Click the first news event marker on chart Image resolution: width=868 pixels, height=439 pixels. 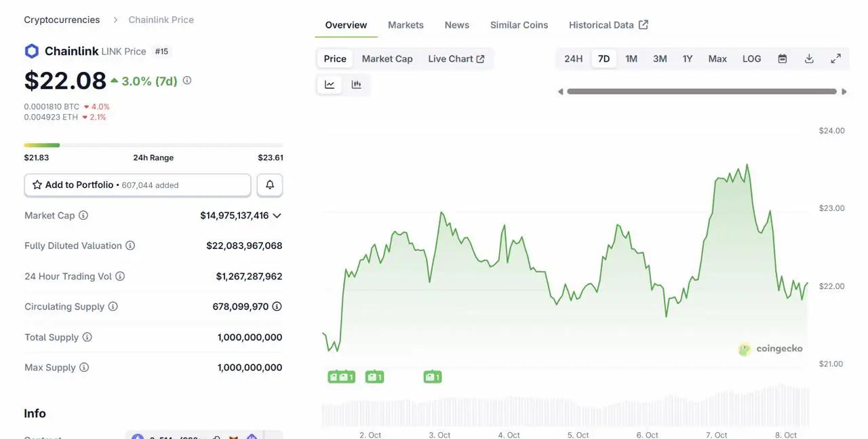(x=334, y=377)
